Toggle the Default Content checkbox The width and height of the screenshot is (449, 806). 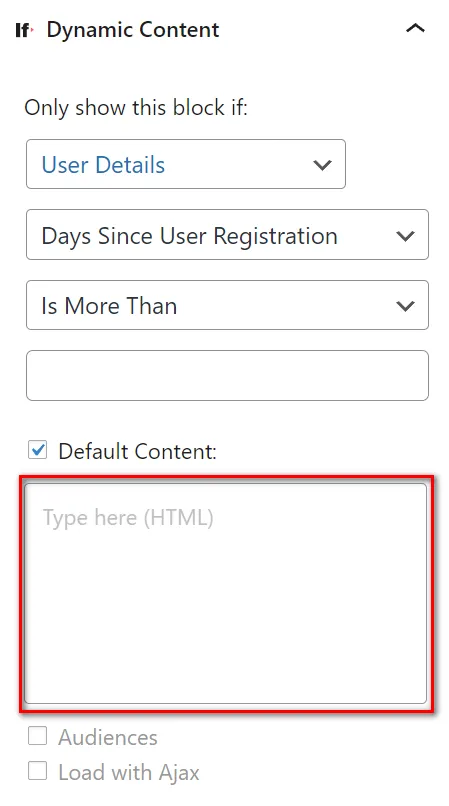click(x=38, y=450)
